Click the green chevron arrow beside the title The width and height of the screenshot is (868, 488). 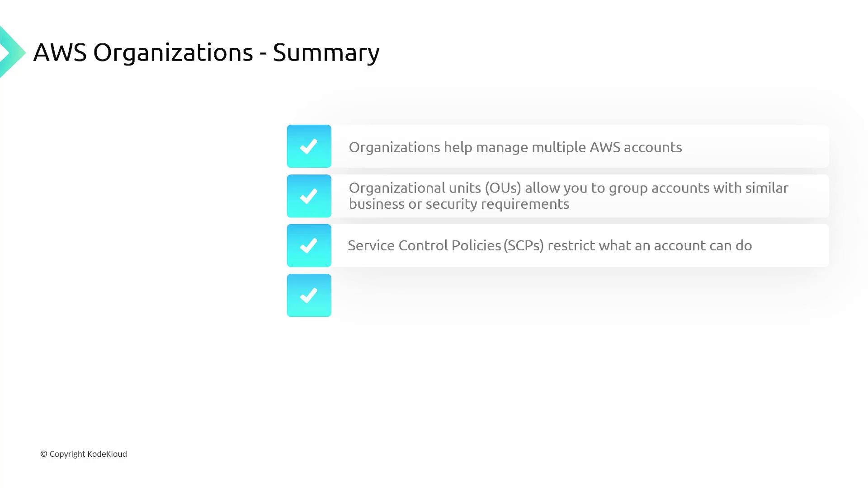click(x=12, y=52)
